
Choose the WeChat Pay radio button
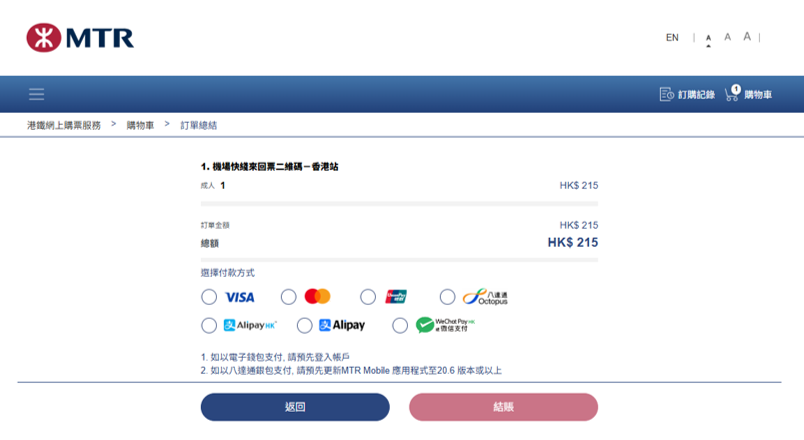tap(400, 325)
